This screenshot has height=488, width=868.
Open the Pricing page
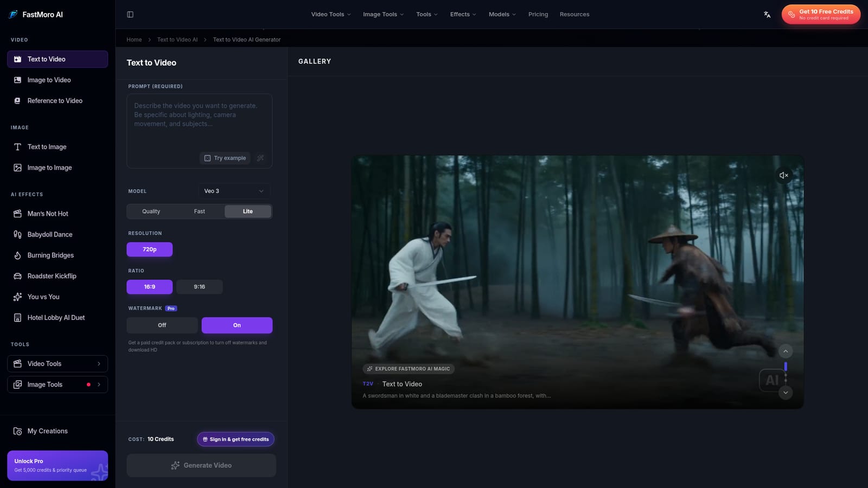(x=538, y=15)
